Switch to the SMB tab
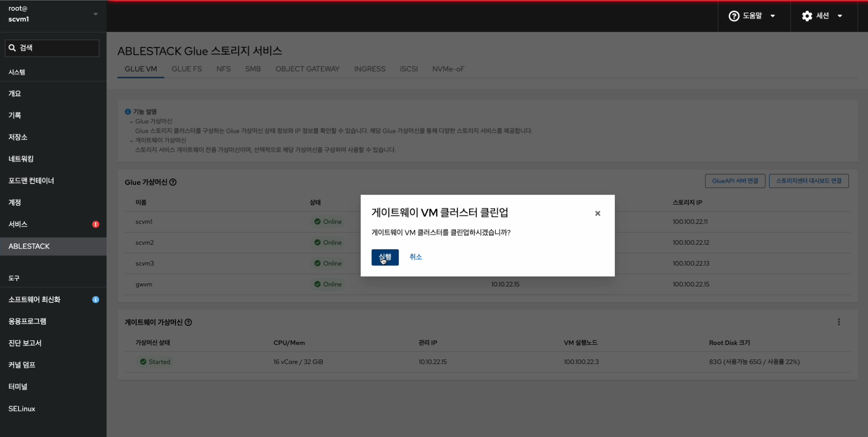 coord(253,69)
